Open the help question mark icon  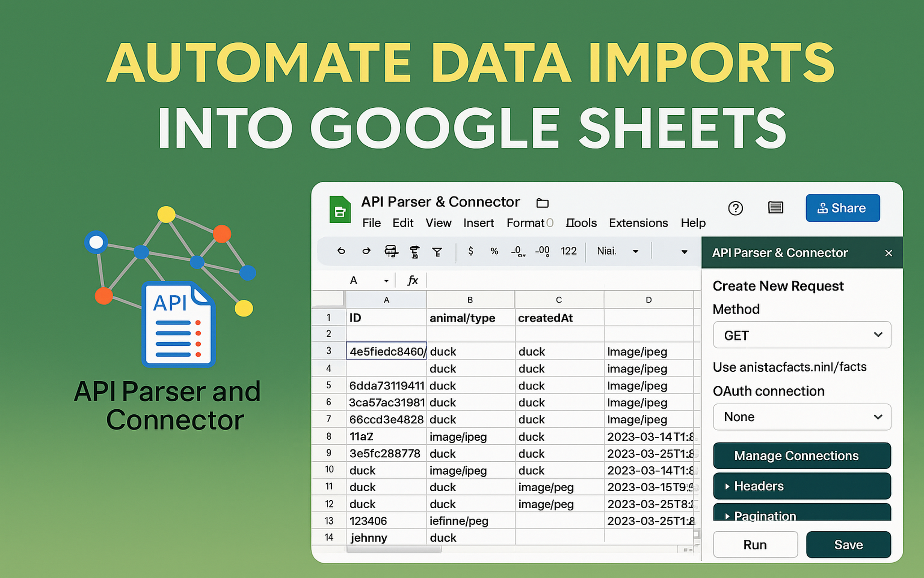coord(735,208)
